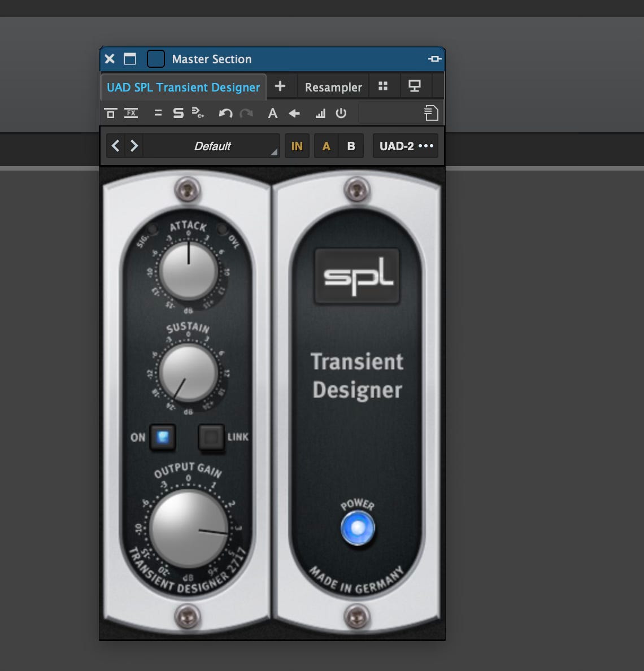Click the empty field next to power icon
This screenshot has height=671, width=644.
coord(390,114)
